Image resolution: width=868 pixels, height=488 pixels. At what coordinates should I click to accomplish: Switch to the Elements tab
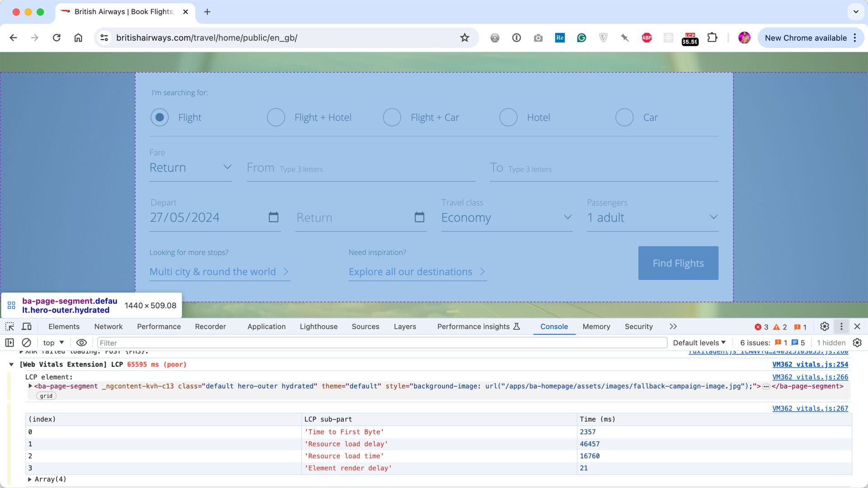[64, 326]
